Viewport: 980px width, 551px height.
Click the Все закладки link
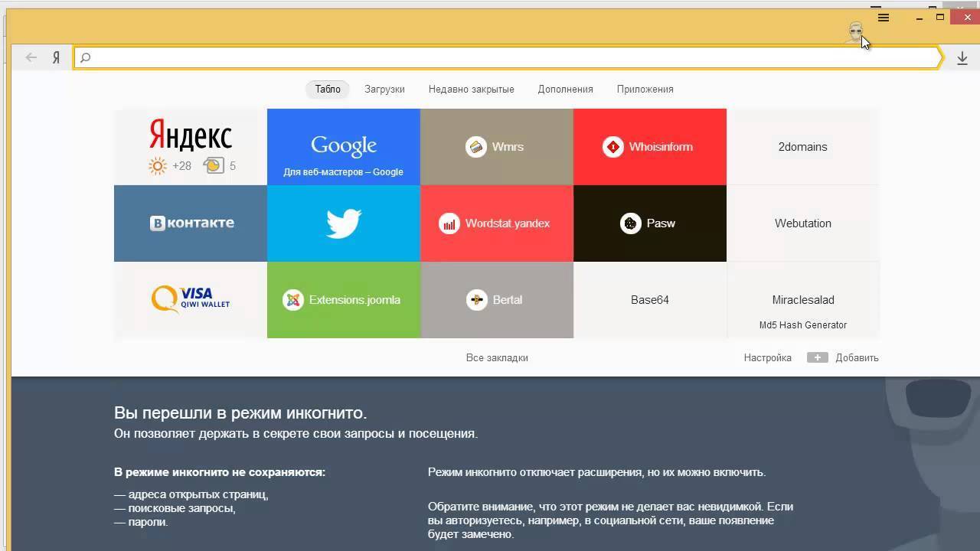497,357
